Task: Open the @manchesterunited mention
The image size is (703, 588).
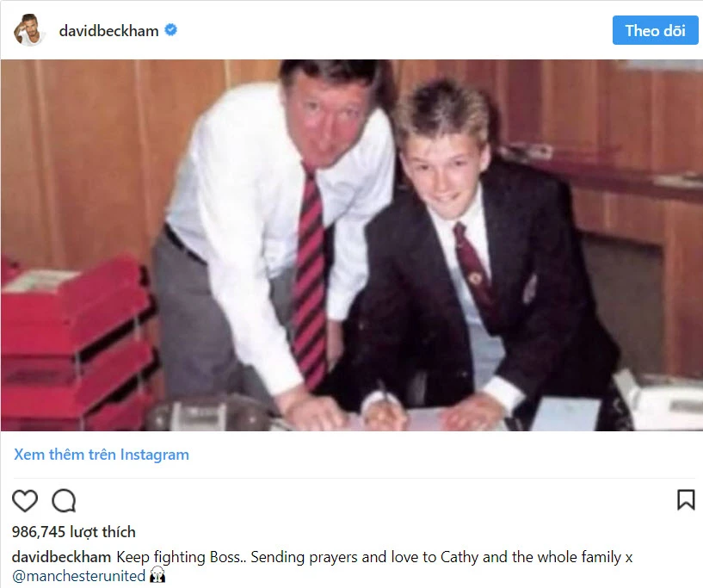Action: pyautogui.click(x=79, y=575)
